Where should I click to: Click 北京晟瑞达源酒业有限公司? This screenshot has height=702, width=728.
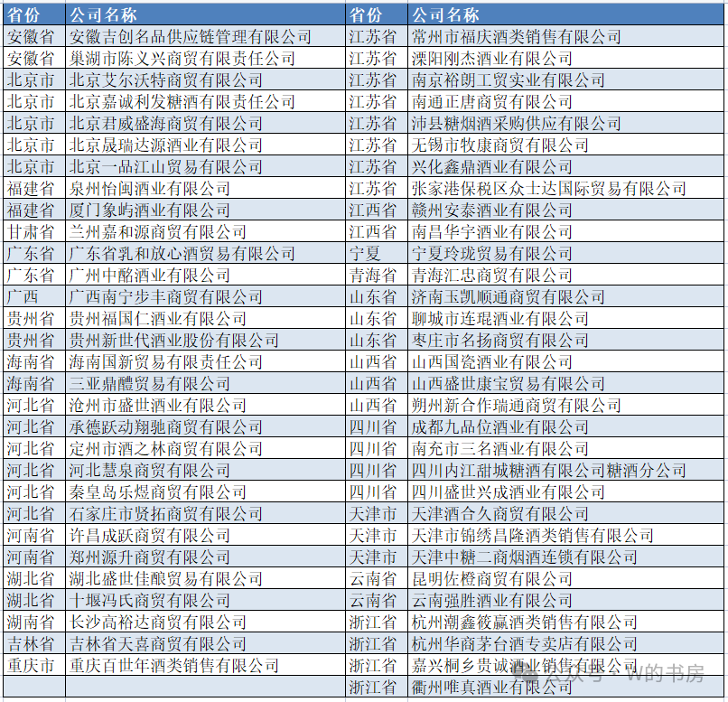click(x=205, y=145)
